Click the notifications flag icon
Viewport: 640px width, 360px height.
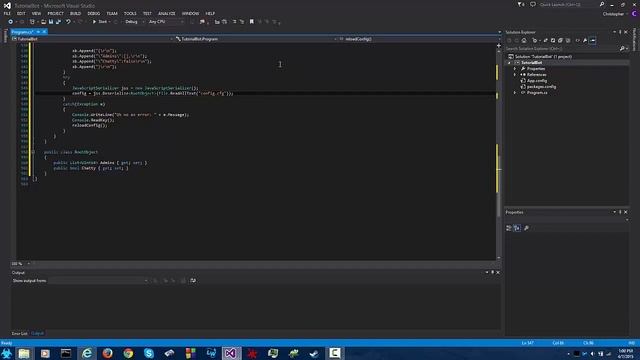click(x=520, y=4)
